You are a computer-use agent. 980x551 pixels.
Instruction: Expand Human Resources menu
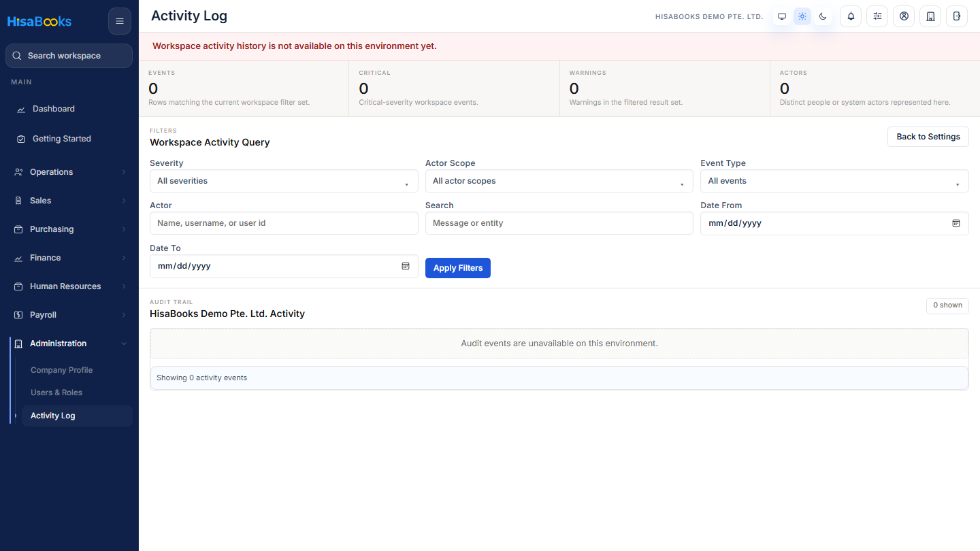tap(69, 286)
